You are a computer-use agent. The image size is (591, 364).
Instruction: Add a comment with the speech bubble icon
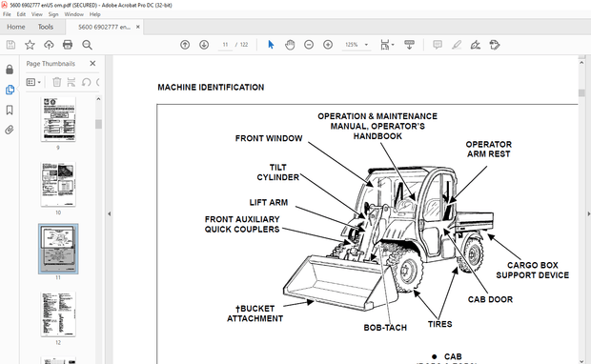coord(438,45)
